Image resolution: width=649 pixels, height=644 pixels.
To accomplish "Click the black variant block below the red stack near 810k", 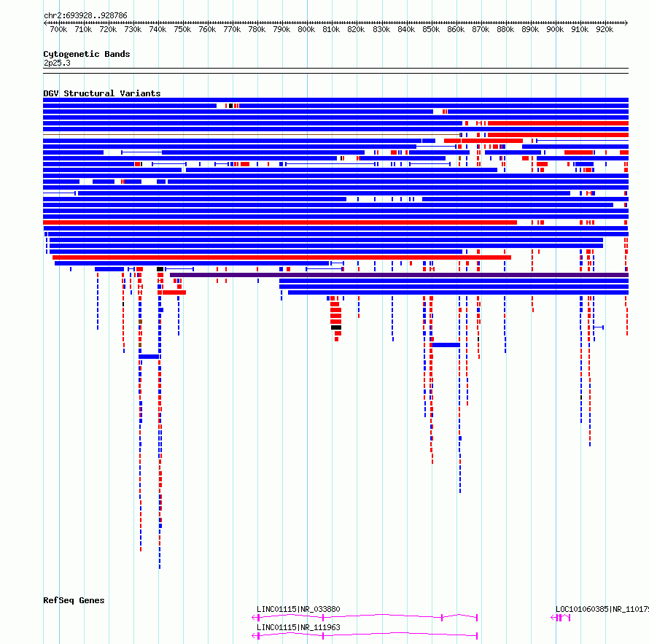I will tap(336, 327).
